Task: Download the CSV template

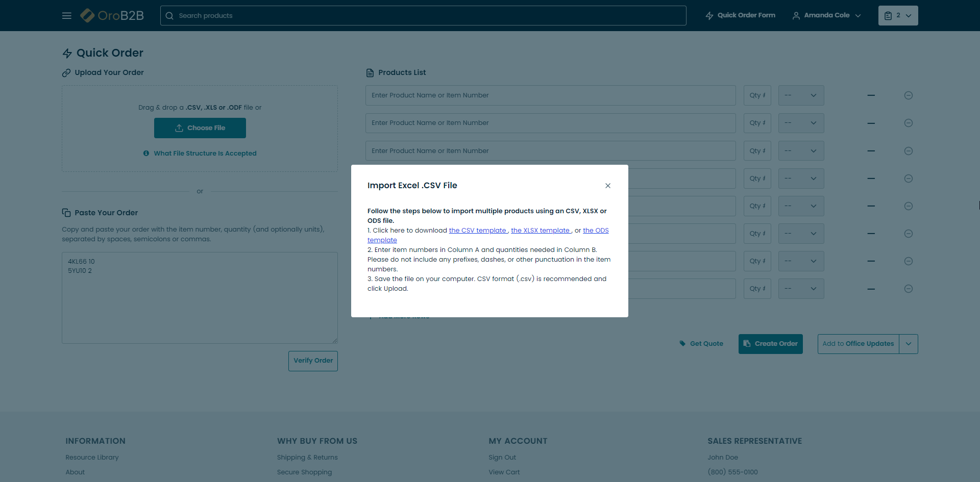Action: (x=477, y=231)
